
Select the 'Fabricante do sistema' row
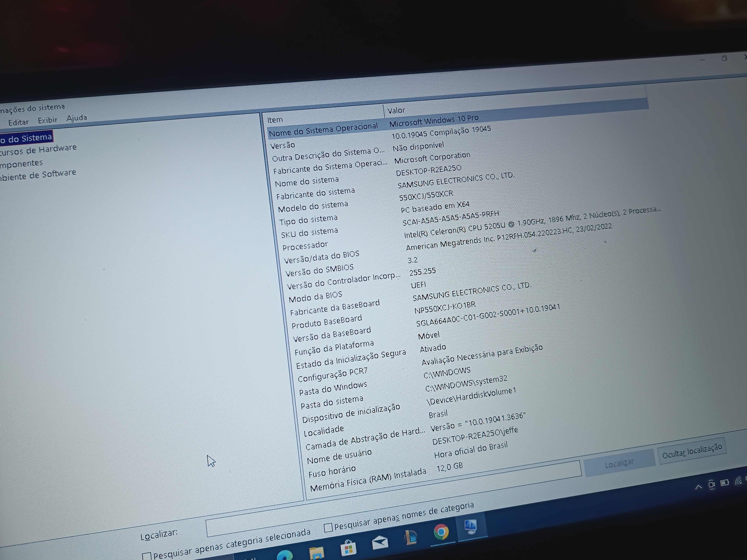315,193
